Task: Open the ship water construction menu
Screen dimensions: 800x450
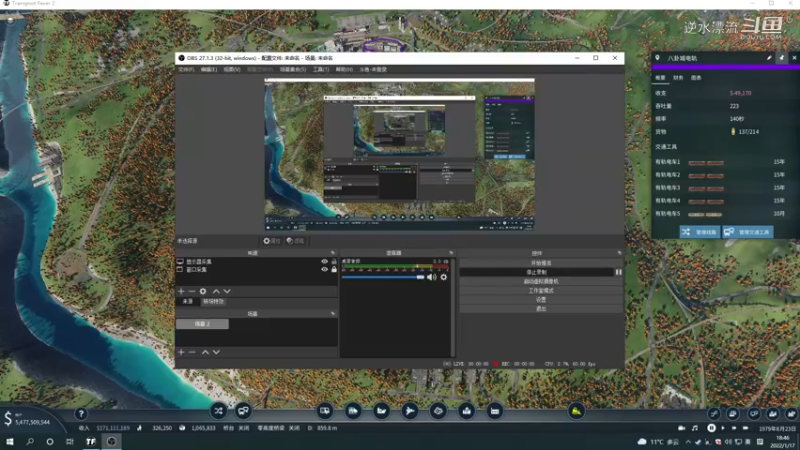Action: pos(381,411)
